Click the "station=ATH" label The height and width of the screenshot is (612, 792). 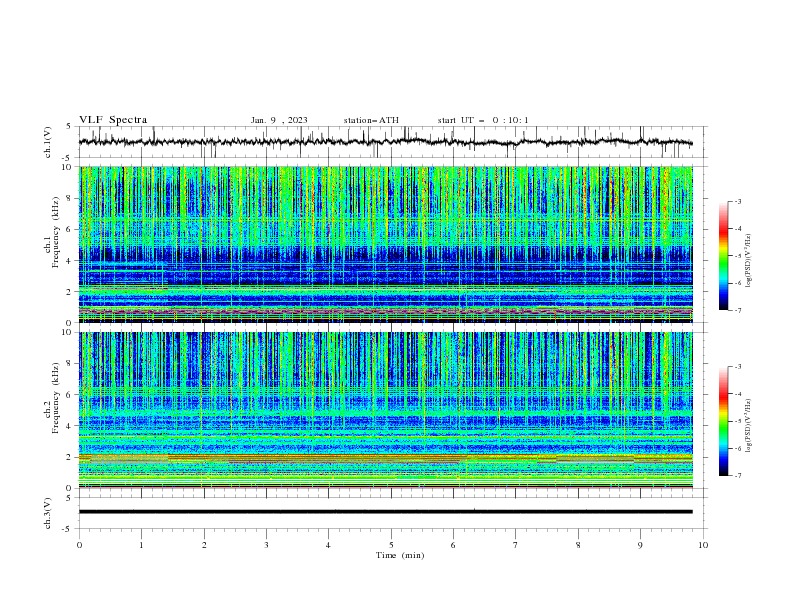click(371, 120)
